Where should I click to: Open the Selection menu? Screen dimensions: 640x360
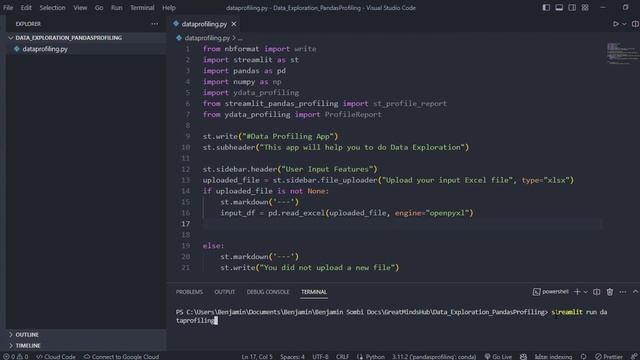pyautogui.click(x=52, y=8)
